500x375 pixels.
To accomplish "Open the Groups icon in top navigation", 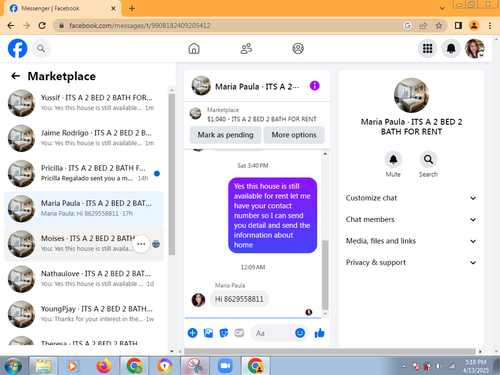I will 298,49.
